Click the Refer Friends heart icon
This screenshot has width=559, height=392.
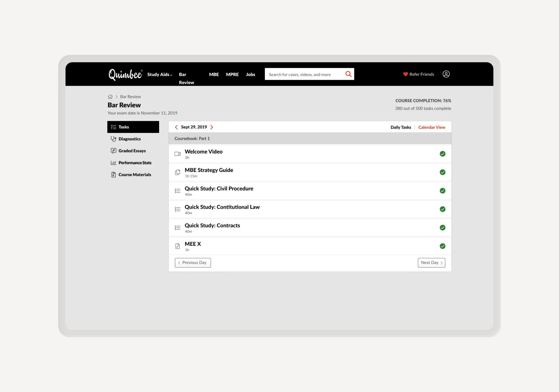tap(405, 74)
